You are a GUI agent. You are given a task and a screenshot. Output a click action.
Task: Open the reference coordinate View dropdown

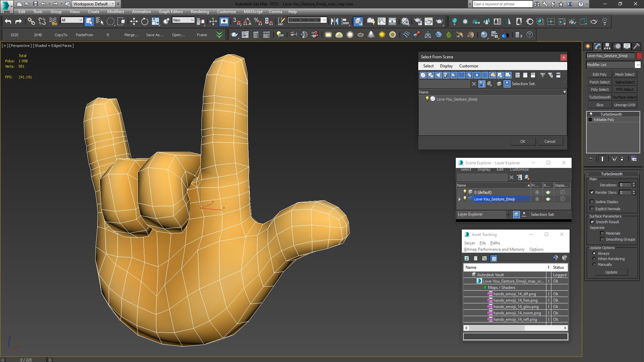pyautogui.click(x=183, y=20)
